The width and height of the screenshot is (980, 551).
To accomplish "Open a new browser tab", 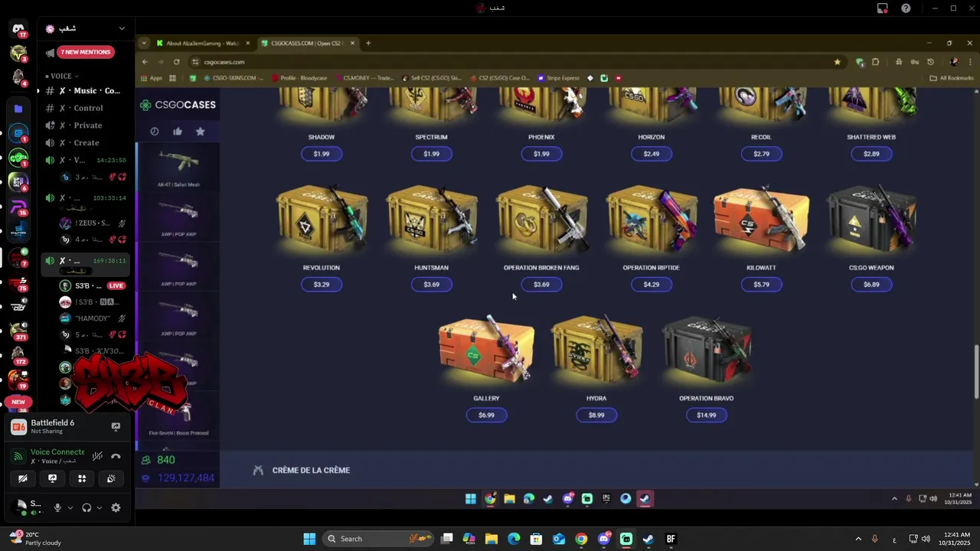I will [368, 43].
